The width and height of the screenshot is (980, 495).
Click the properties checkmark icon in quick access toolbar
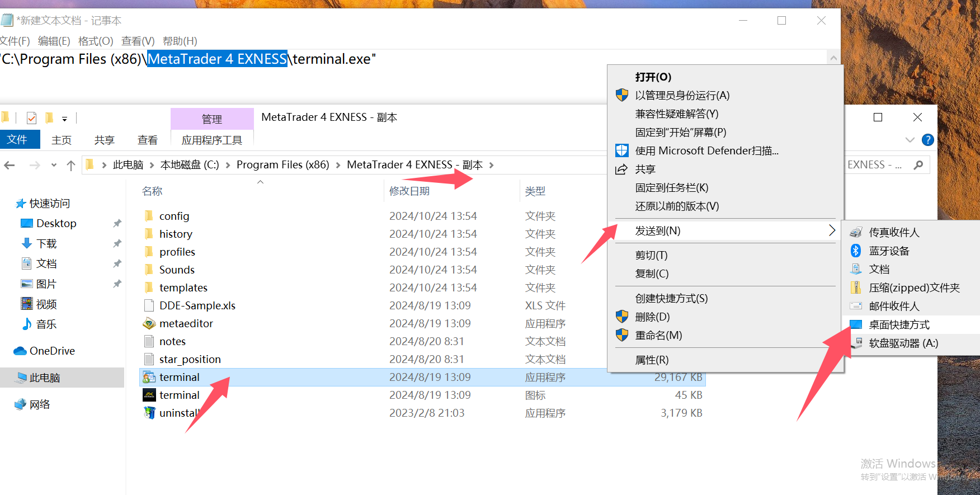pos(31,118)
